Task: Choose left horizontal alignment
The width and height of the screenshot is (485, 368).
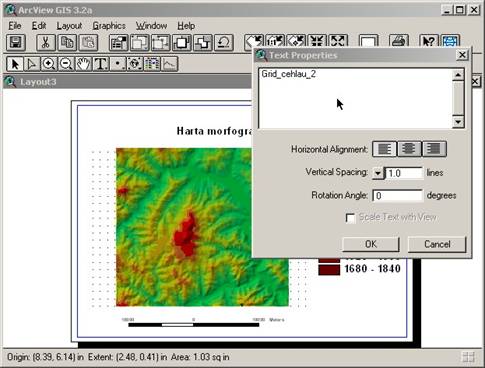Action: [x=384, y=149]
